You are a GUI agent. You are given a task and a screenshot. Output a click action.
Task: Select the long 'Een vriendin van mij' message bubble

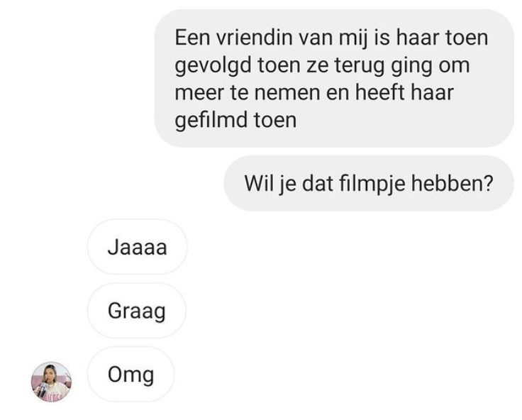coord(334,78)
